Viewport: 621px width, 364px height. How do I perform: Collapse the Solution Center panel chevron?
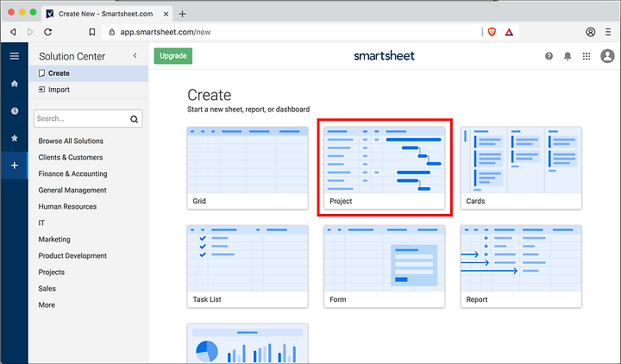point(135,55)
